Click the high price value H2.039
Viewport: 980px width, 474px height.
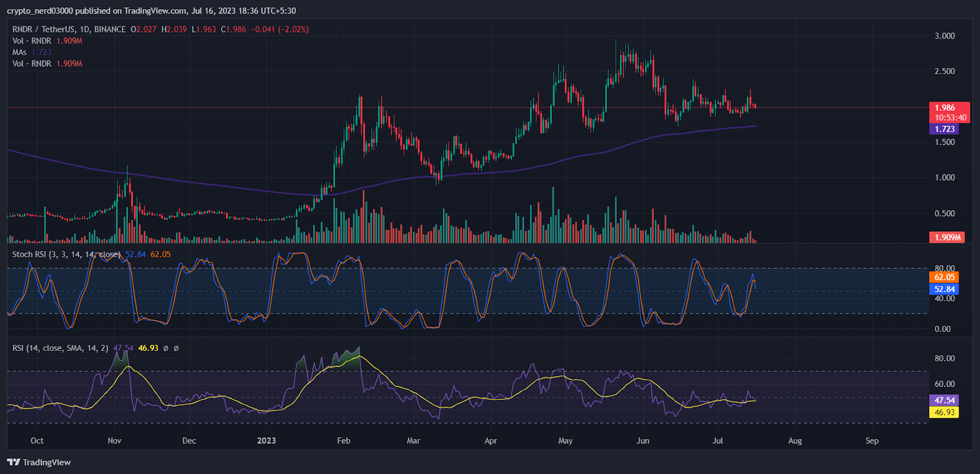(x=174, y=29)
